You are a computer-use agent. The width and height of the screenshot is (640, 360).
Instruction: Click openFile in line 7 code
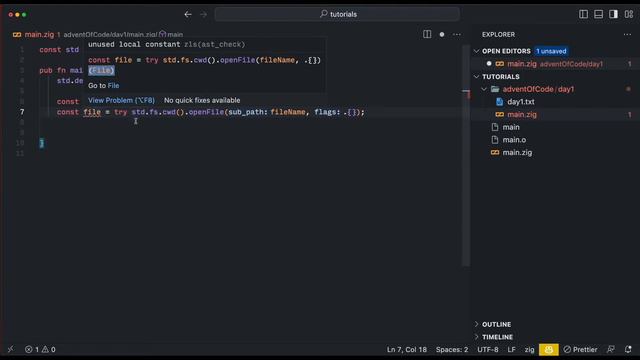coord(206,112)
